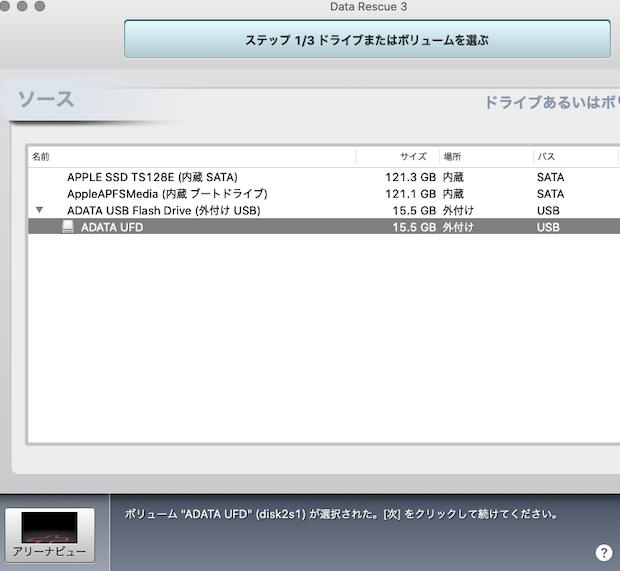Sort by the 名前 column header
The width and height of the screenshot is (620, 571).
(192, 157)
